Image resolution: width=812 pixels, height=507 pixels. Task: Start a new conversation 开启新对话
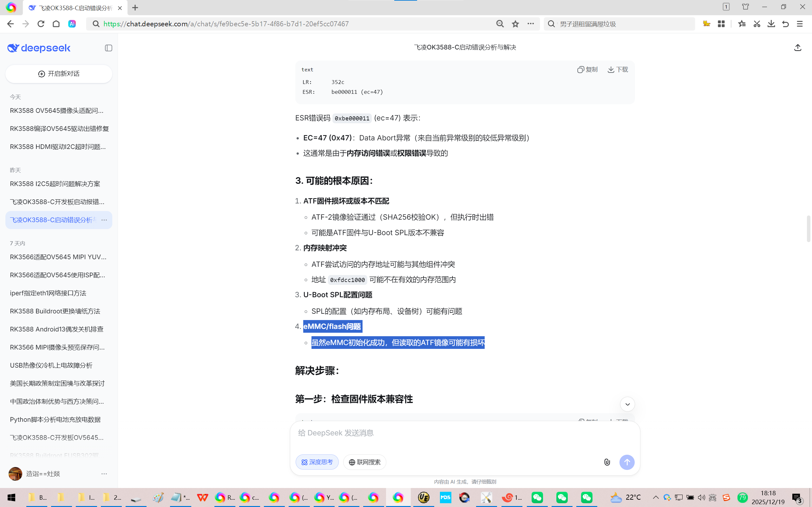(59, 74)
